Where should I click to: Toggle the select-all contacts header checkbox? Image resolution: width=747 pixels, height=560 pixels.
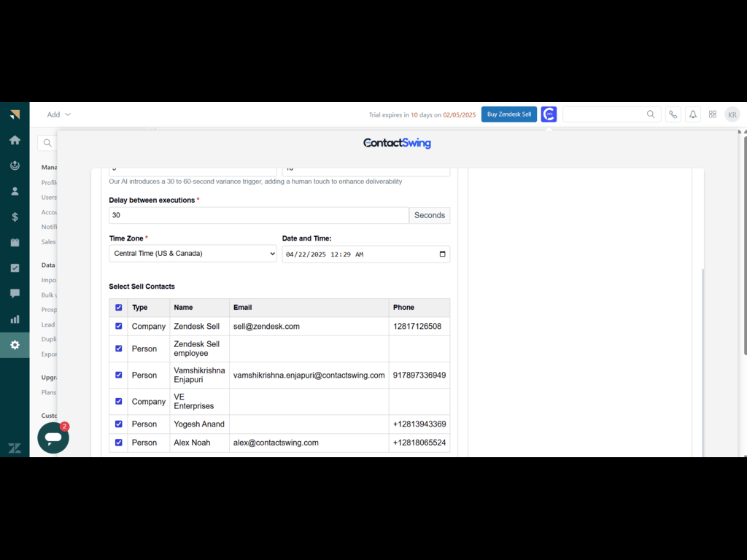click(119, 308)
